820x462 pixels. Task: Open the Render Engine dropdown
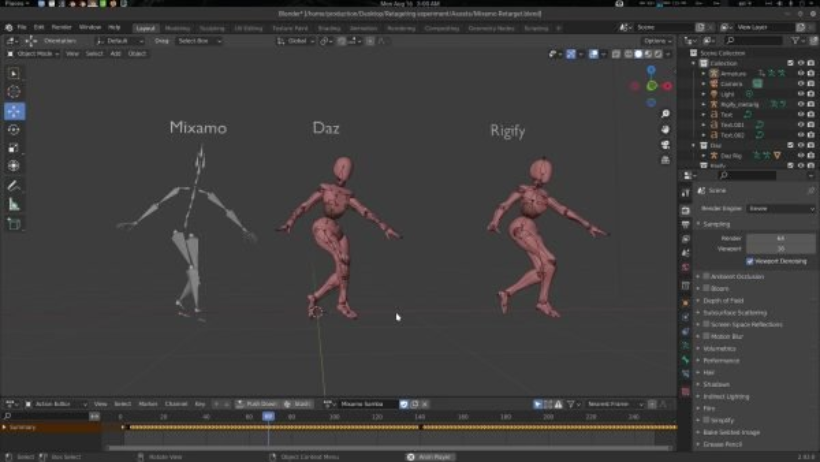(x=781, y=208)
